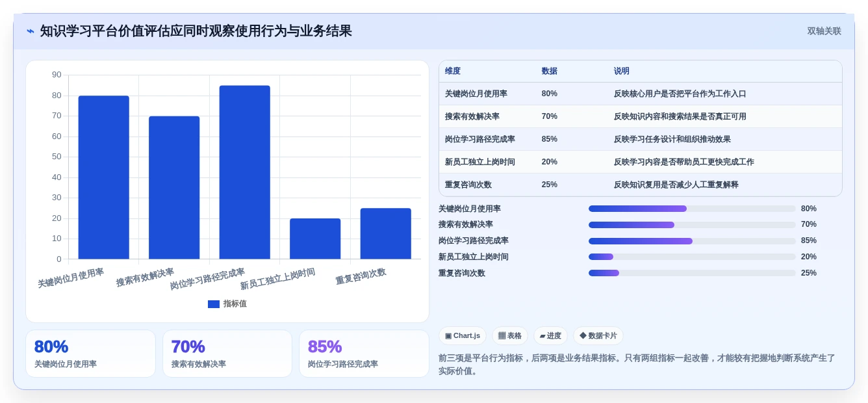The image size is (868, 403).
Task: Click 反映学习任务设计和组织推动效果 description
Action: click(x=672, y=139)
